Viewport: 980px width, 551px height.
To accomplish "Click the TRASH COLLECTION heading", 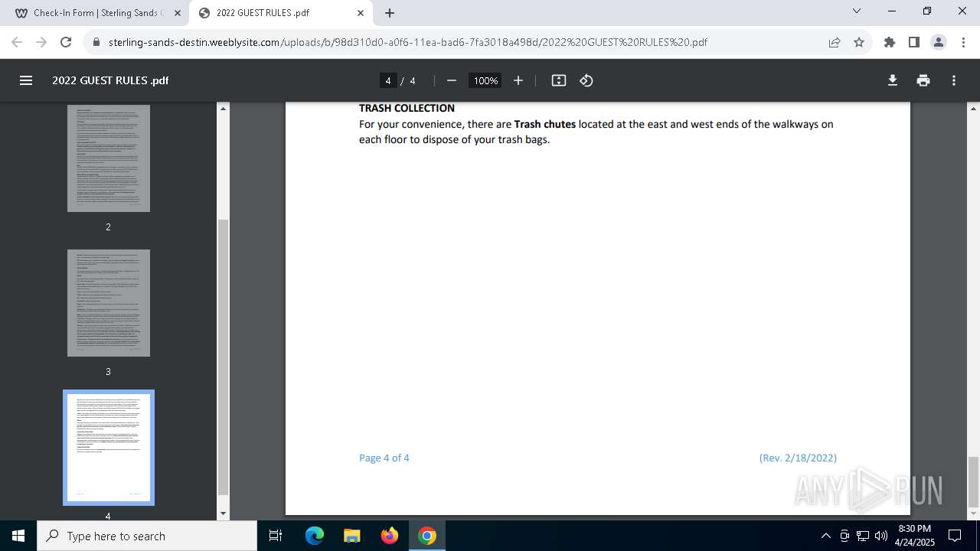I will (407, 109).
